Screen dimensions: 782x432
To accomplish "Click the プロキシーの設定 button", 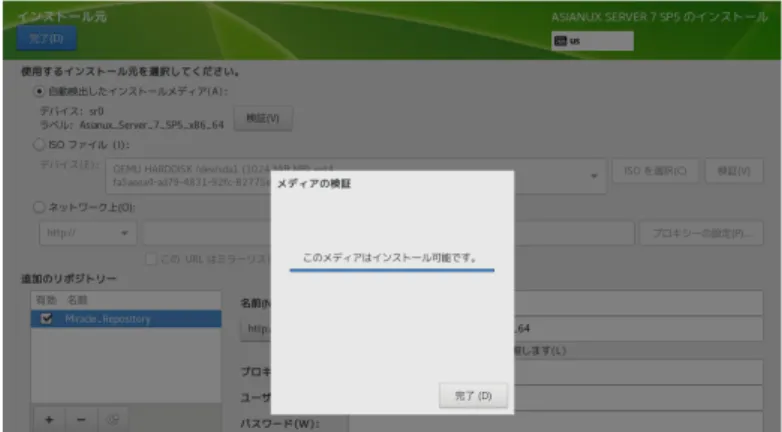I will [x=701, y=233].
